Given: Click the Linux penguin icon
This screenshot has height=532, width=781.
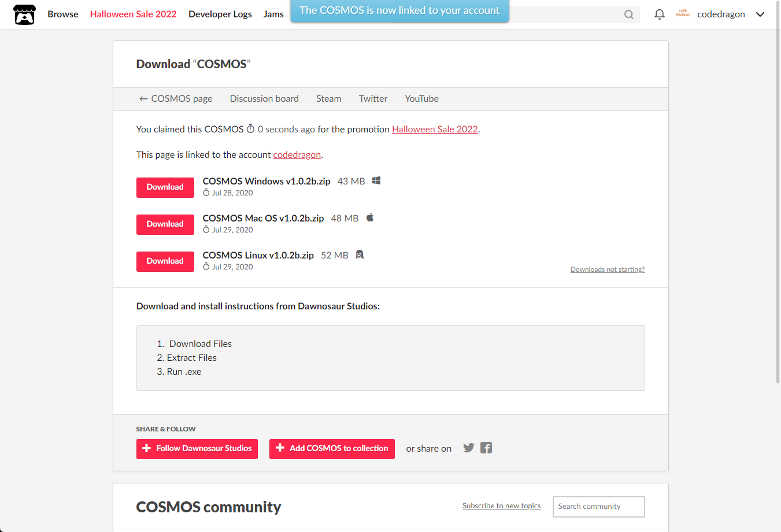Looking at the screenshot, I should coord(360,254).
